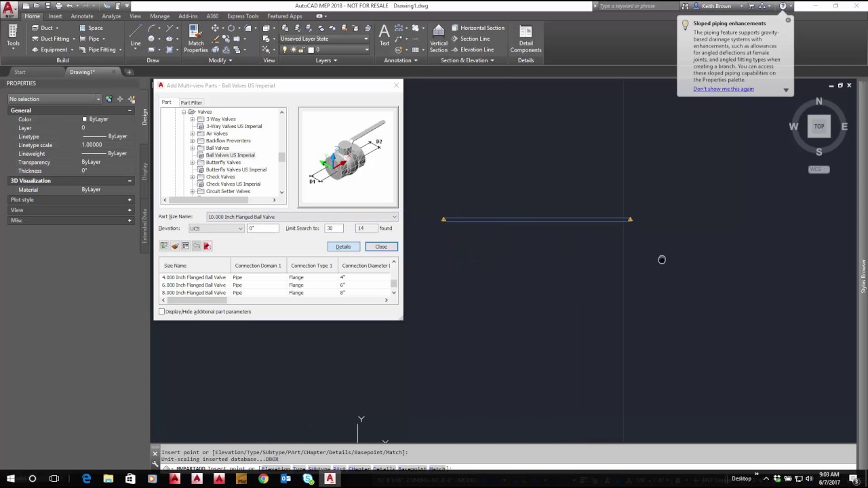The width and height of the screenshot is (868, 488).
Task: Toggle the PICKADD icon in Properties
Action: (x=108, y=99)
